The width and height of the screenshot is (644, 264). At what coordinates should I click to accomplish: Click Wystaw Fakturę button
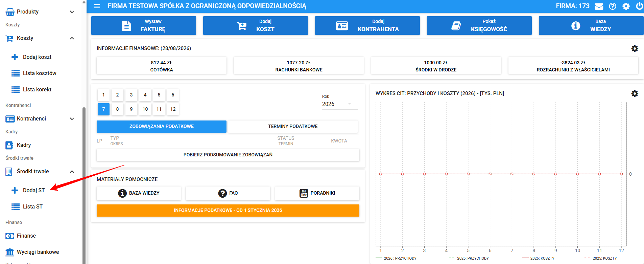pos(144,25)
